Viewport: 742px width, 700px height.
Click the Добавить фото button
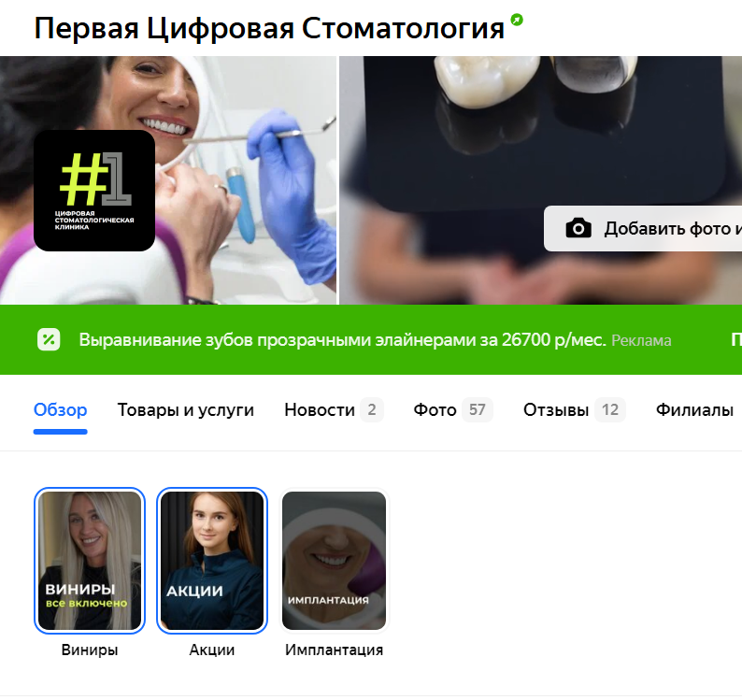[643, 229]
